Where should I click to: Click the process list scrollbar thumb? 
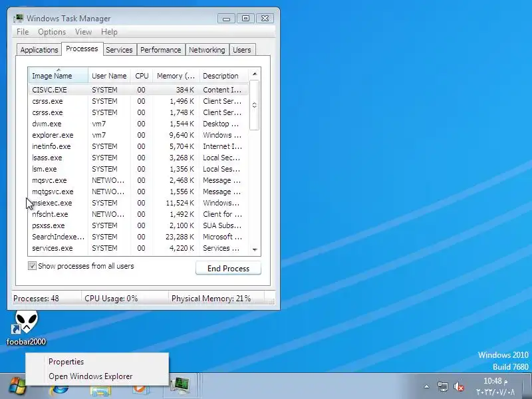[x=255, y=105]
